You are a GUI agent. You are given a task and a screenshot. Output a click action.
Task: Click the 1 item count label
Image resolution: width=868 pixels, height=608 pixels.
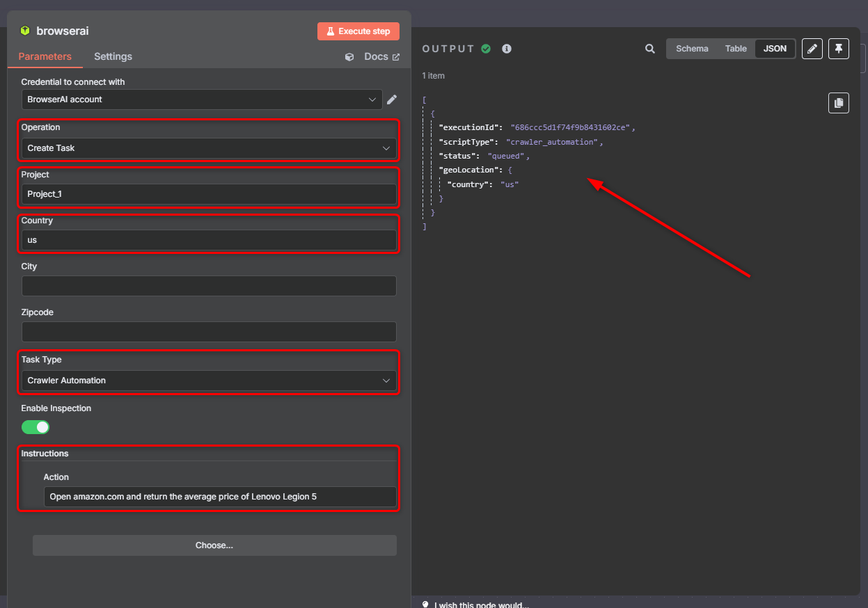(433, 76)
